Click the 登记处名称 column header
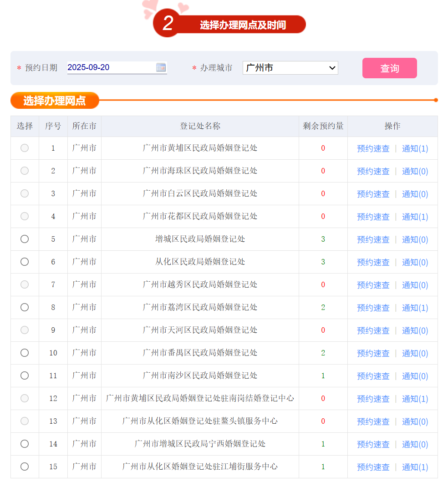This screenshot has width=448, height=482. (x=200, y=126)
